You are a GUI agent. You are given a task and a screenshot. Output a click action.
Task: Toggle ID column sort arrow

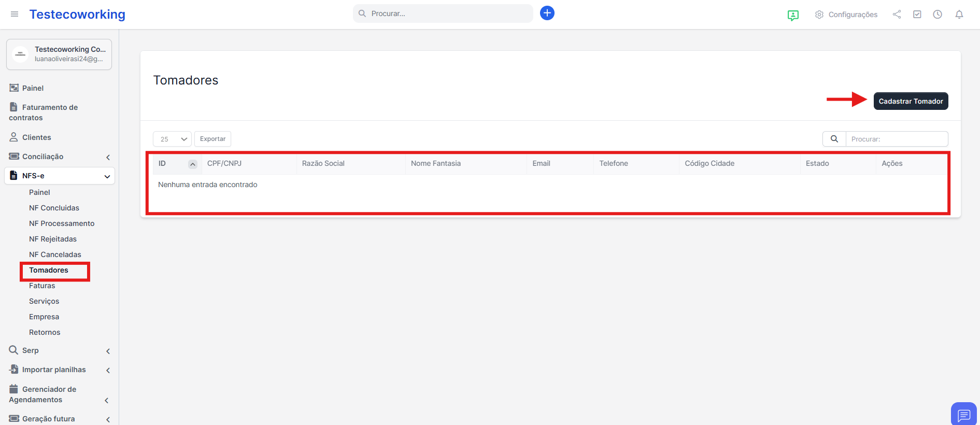(192, 164)
